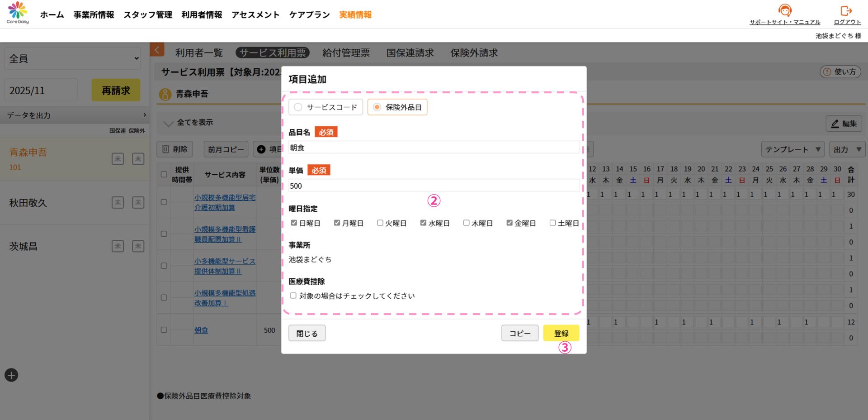Click the round plus icon in sidebar

point(11,375)
